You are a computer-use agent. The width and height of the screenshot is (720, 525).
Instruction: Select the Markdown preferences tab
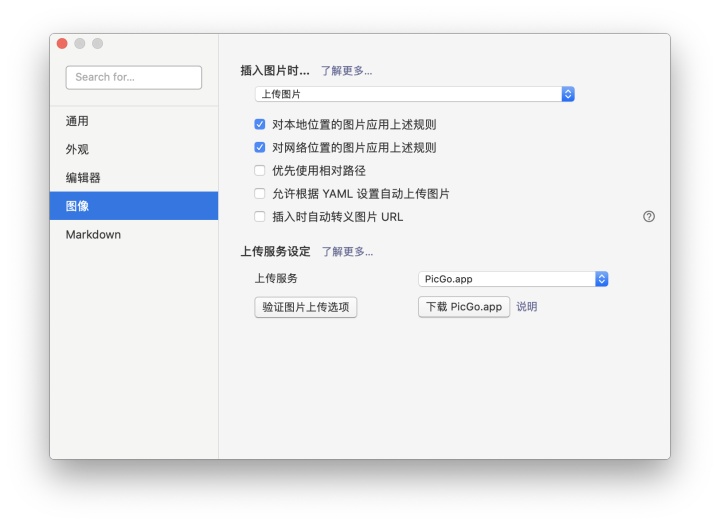(134, 234)
